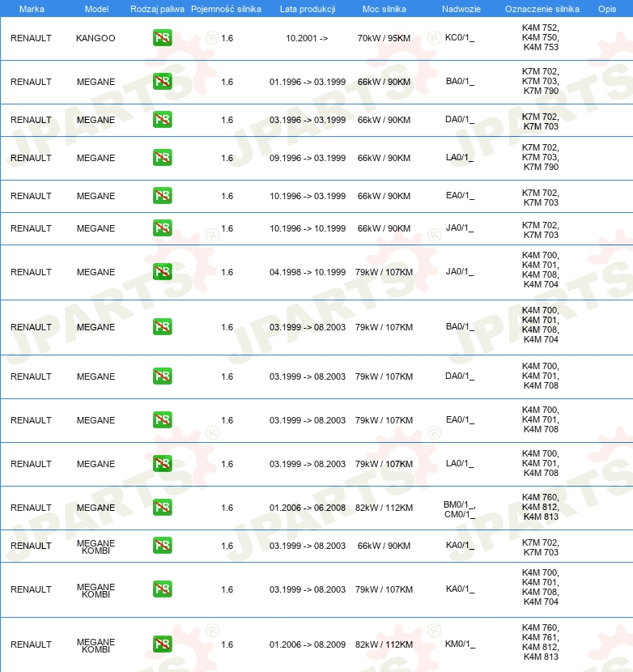
Task: Click the Pojemność silnika column header
Action: coord(226,9)
